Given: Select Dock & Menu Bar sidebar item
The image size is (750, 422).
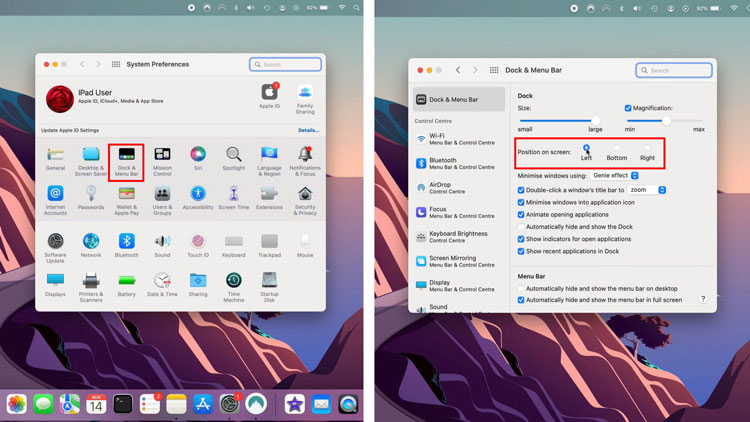Looking at the screenshot, I should [459, 100].
